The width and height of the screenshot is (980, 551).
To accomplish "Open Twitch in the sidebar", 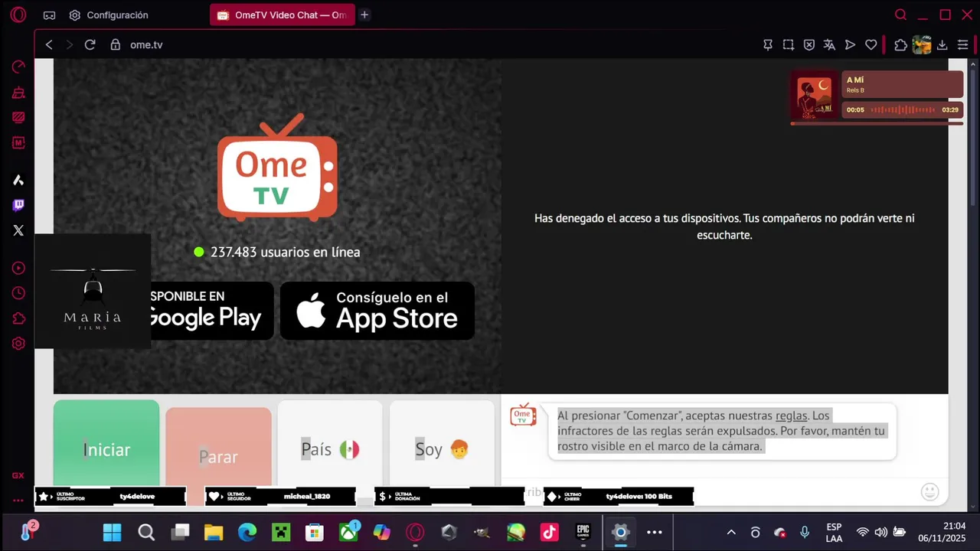I will 18,205.
